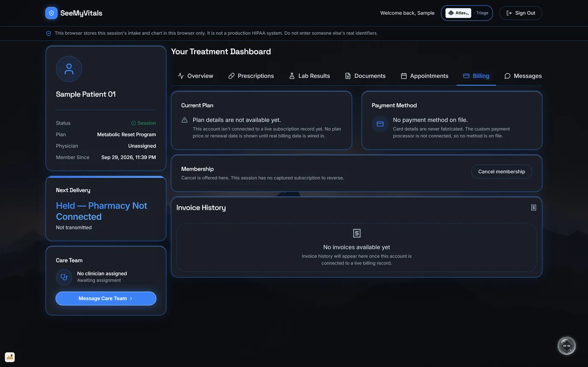Open the Overview tab
The height and width of the screenshot is (367, 588).
(195, 76)
